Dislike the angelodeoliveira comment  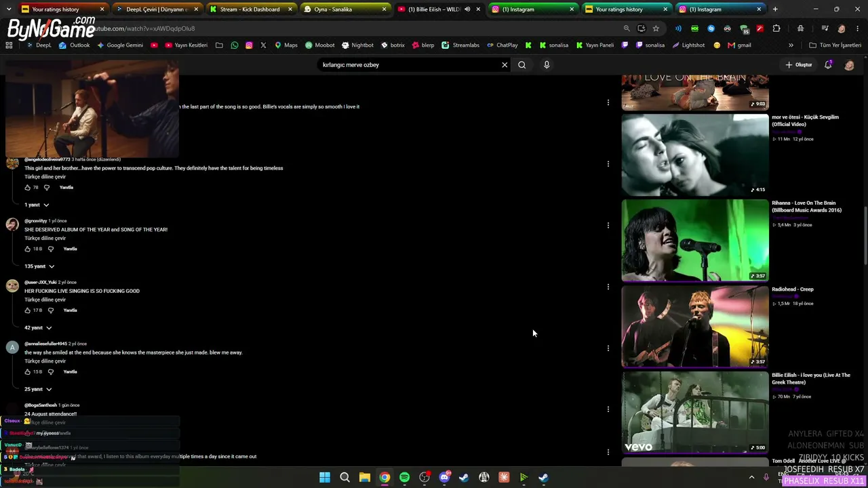[47, 188]
